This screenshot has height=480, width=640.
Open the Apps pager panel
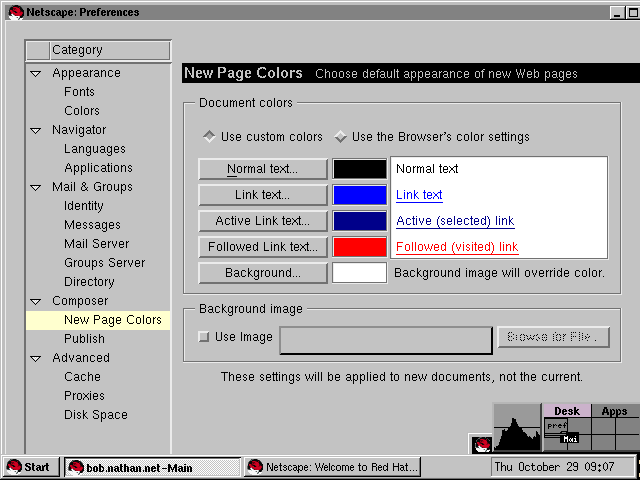(x=614, y=411)
